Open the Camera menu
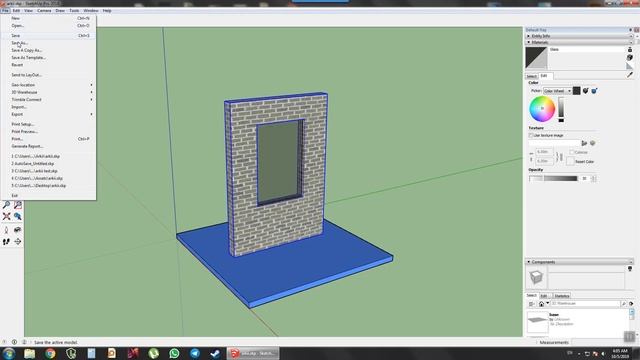 44,11
